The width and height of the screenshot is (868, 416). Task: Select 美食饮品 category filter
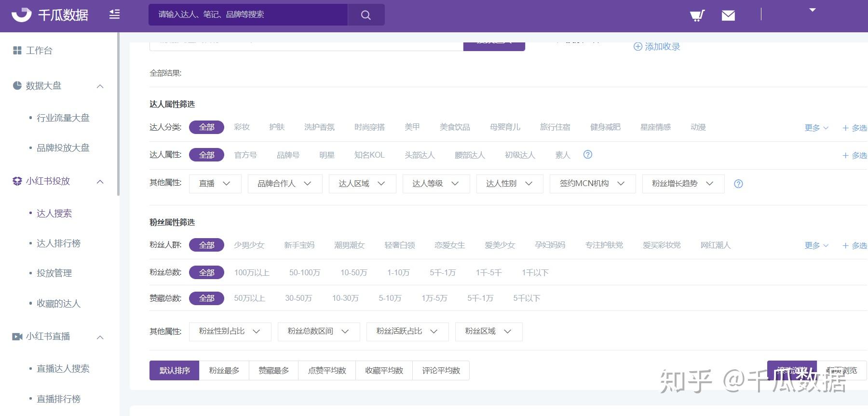(x=455, y=127)
